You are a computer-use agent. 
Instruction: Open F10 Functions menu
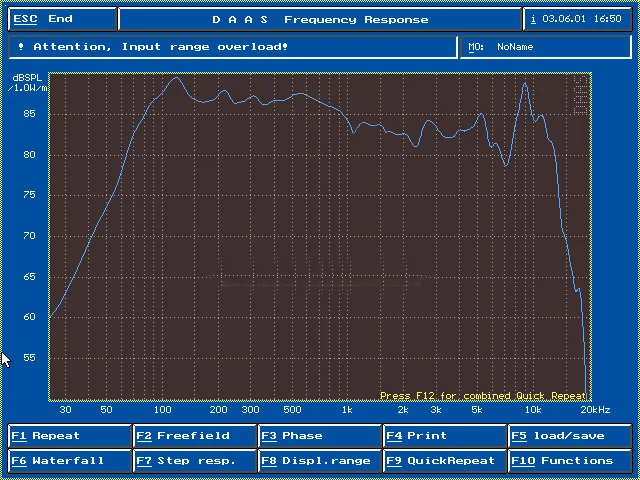pyautogui.click(x=570, y=461)
